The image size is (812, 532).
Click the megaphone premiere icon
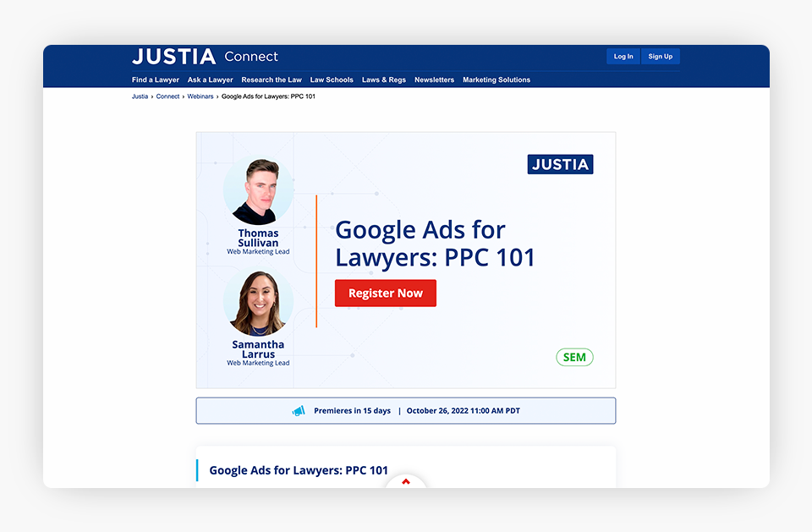pos(298,411)
